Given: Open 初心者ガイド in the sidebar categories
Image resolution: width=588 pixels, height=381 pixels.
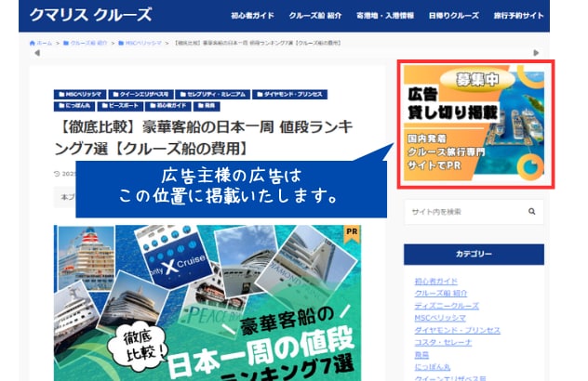Looking at the screenshot, I should 435,281.
